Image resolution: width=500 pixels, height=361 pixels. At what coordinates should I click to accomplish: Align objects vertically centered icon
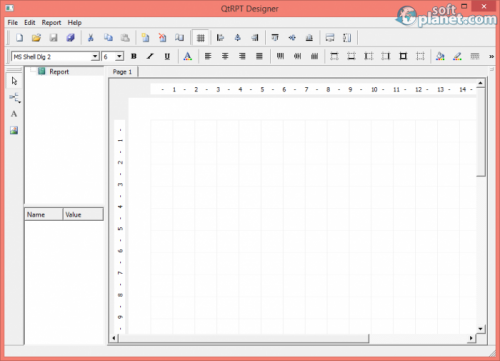292,38
